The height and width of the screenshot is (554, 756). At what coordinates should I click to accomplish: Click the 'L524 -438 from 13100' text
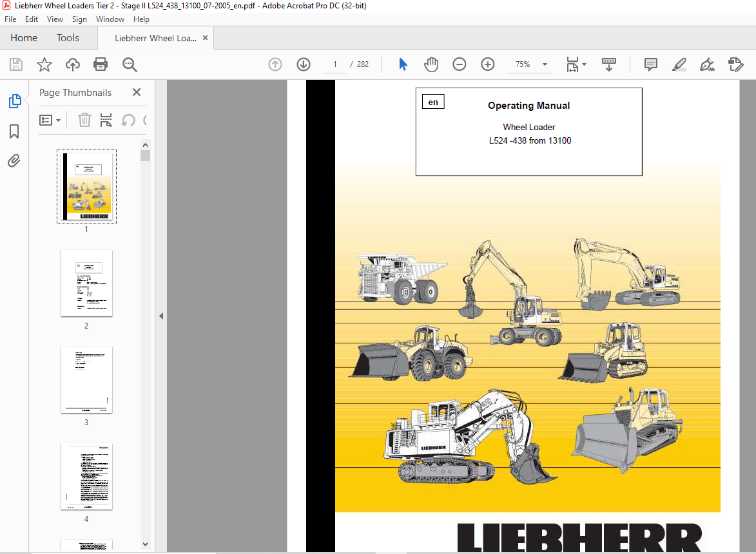[x=530, y=140]
